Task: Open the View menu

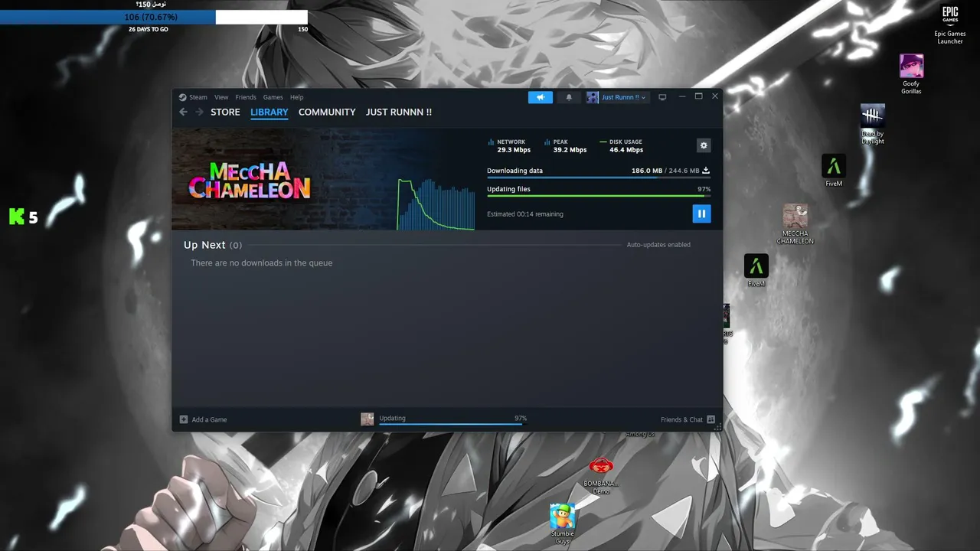Action: (221, 97)
